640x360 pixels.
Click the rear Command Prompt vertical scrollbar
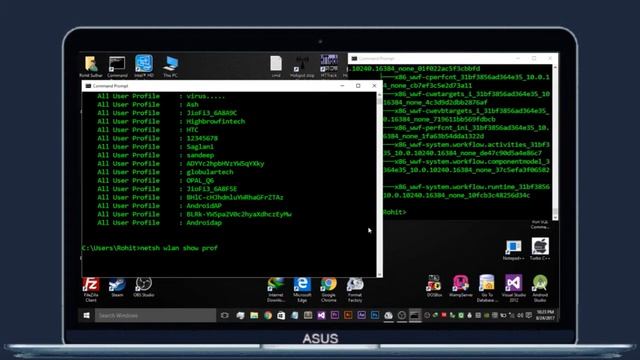(x=555, y=142)
